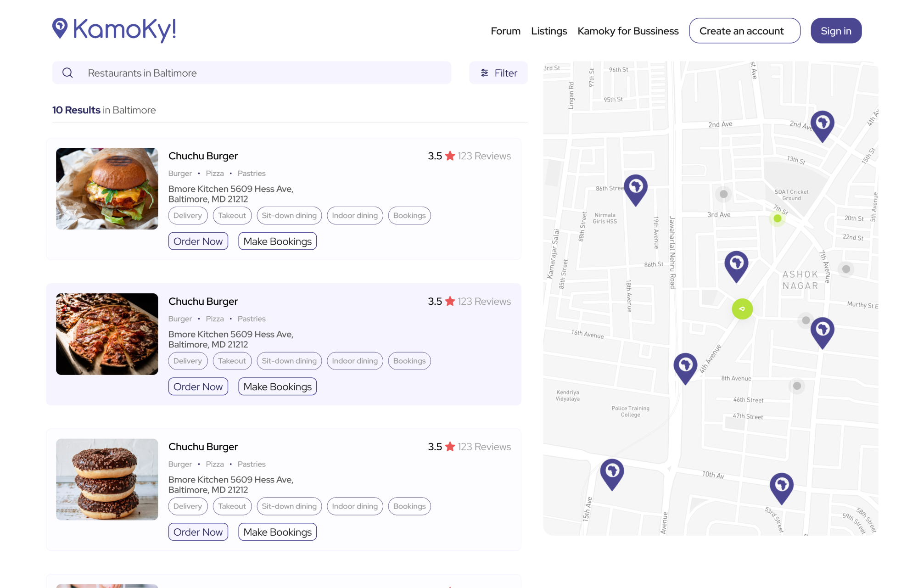Click small green dot near 7th St

click(x=778, y=218)
